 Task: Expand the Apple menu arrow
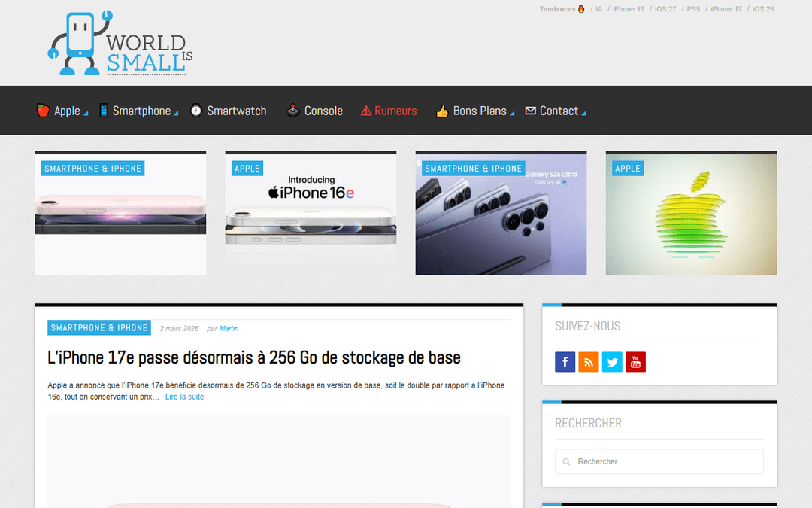click(x=86, y=113)
